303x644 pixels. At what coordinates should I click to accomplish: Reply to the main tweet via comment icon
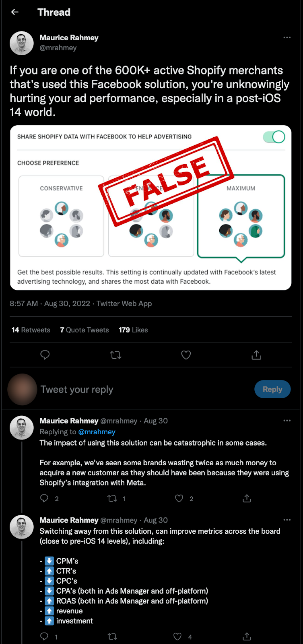[x=45, y=355]
